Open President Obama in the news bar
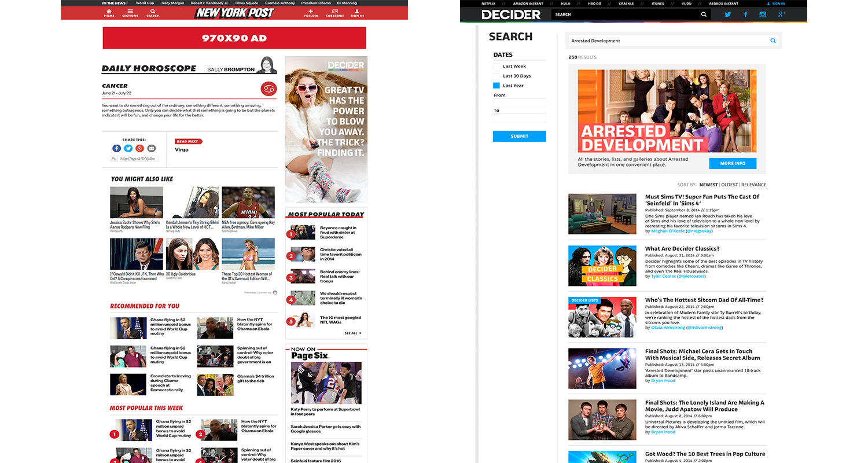 (x=316, y=3)
